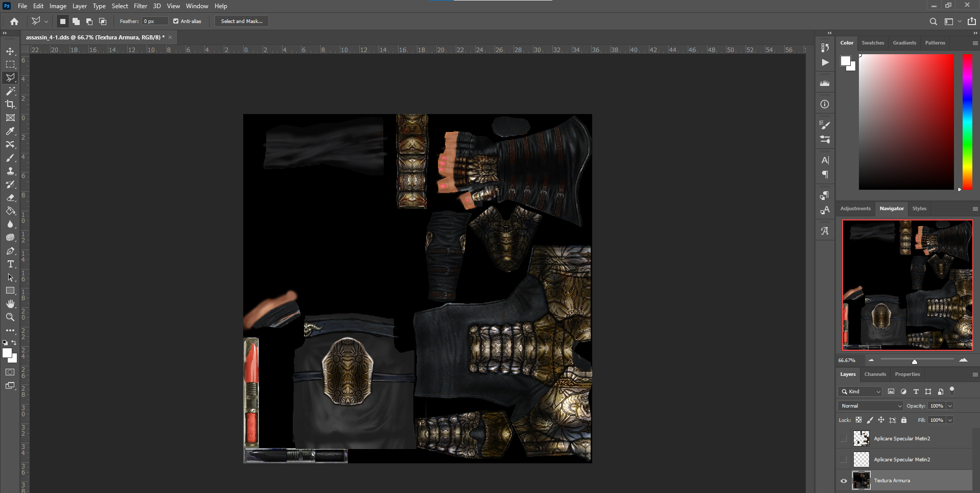Choose Subtract from selection mode
Viewport: 980px width, 493px height.
coord(89,21)
